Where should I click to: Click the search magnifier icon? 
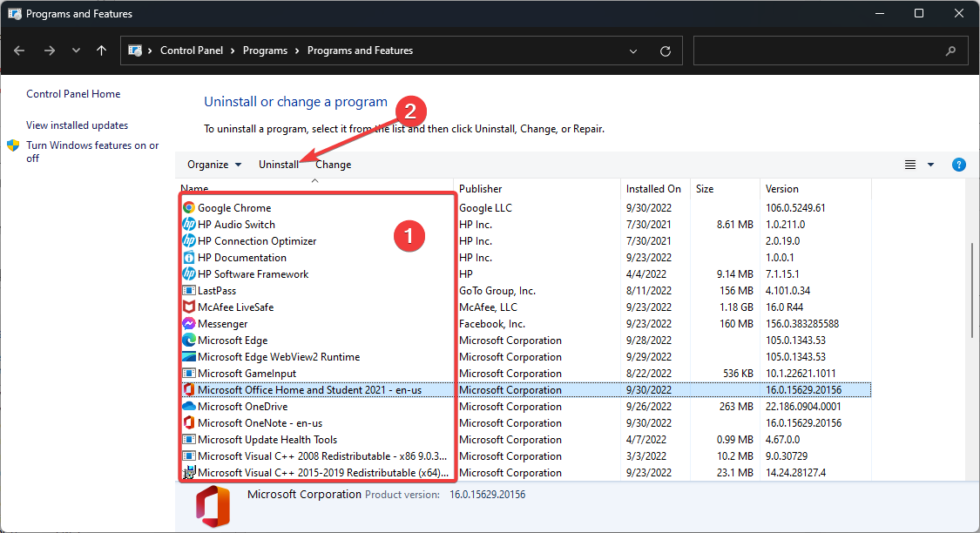(950, 51)
